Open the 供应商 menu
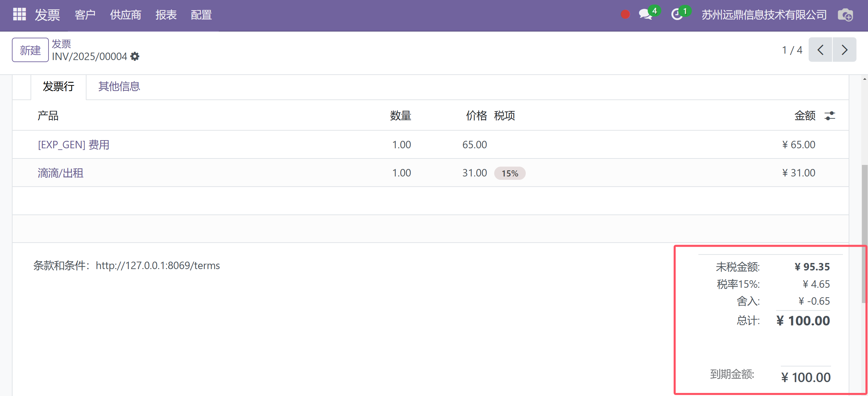 pyautogui.click(x=126, y=15)
